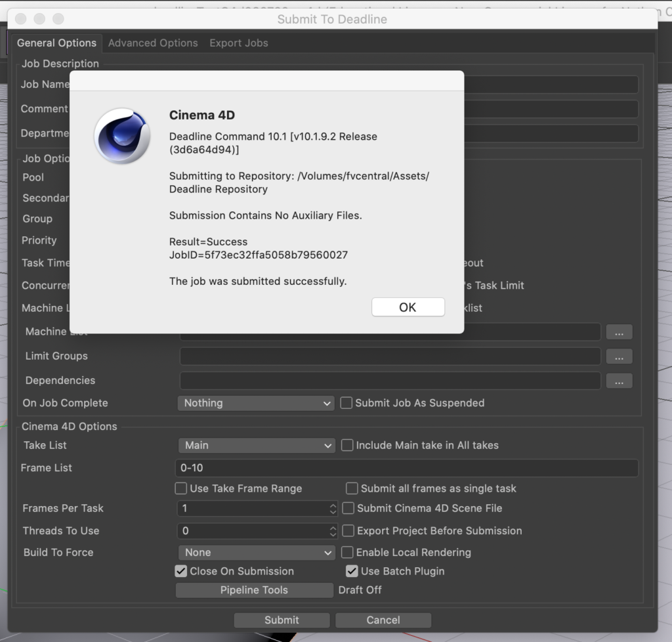Viewport: 672px width, 642px height.
Task: Click the Cinema 4D logo icon
Action: (x=122, y=136)
